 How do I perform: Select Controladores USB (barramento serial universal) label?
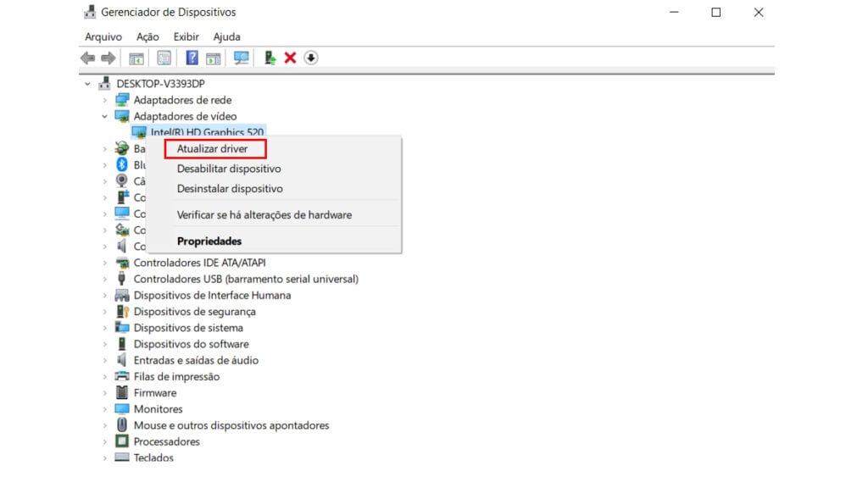(246, 279)
